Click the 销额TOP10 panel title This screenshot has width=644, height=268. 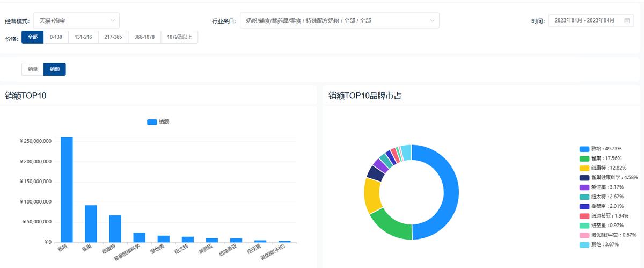[26, 96]
